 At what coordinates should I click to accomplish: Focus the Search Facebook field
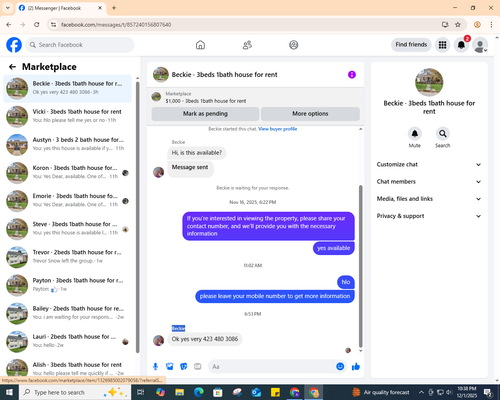point(80,45)
